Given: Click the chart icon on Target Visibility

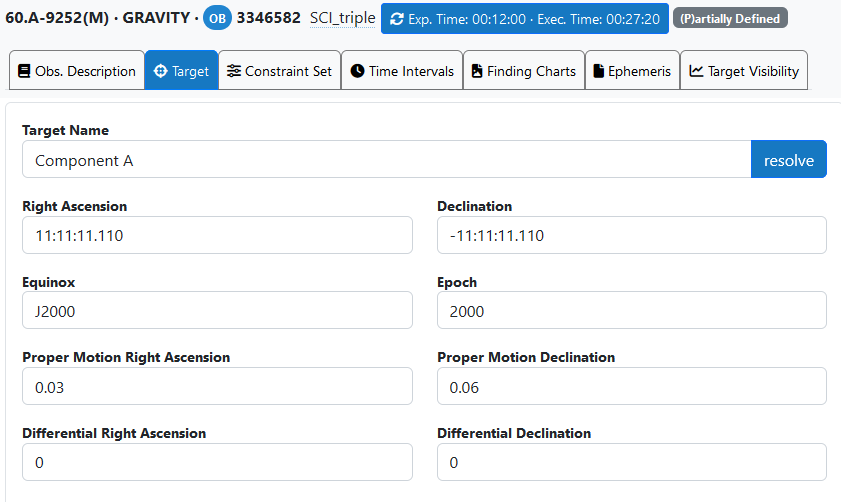Looking at the screenshot, I should click(x=696, y=71).
